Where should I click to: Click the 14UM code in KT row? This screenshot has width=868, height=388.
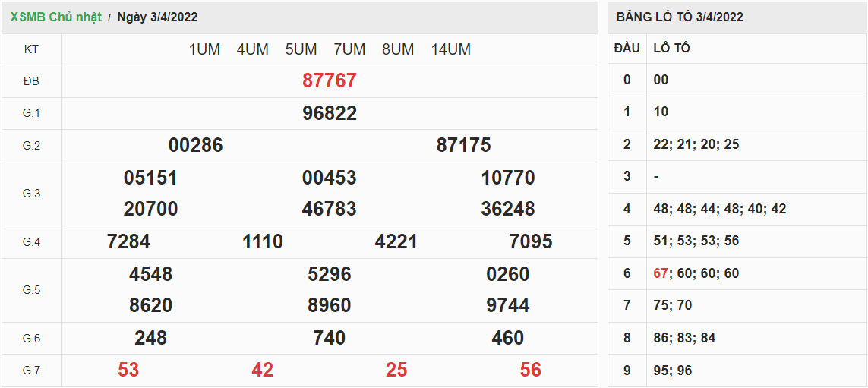pos(450,49)
